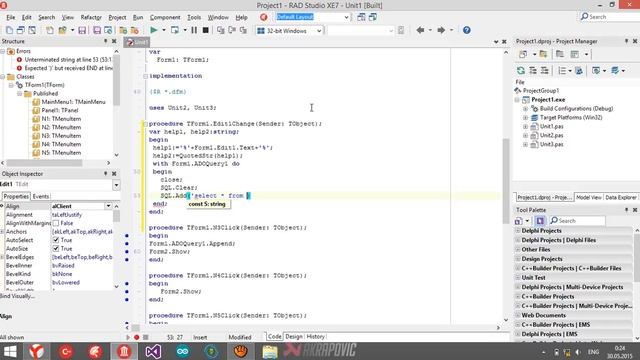Select Panel1: TPanel in Structure
Viewport: 640px width, 360px height.
tap(60, 111)
